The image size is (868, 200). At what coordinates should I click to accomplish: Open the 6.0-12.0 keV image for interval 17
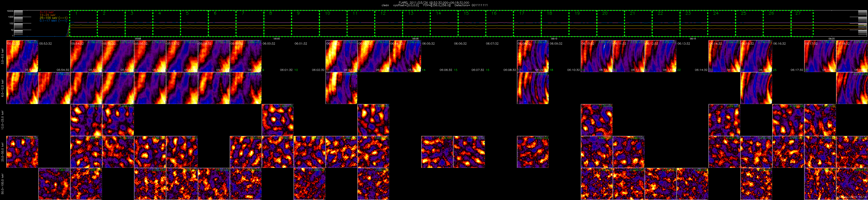tap(533, 88)
